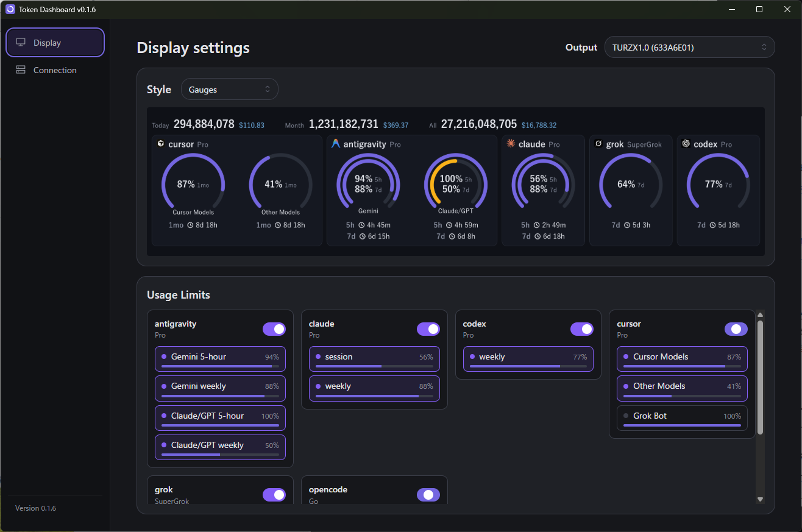
Task: Switch off the codex usage limits toggle
Action: pos(582,329)
